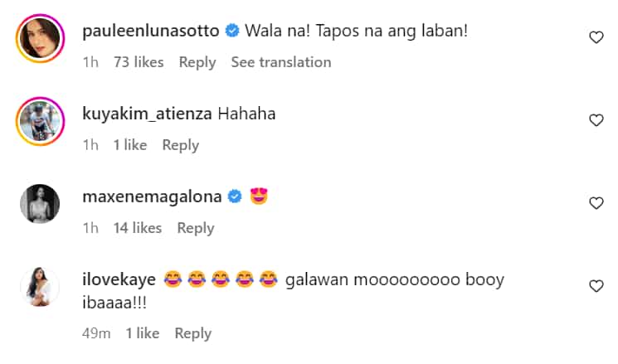
Task: Reply to pauleenlunasotto's comment
Action: click(197, 62)
